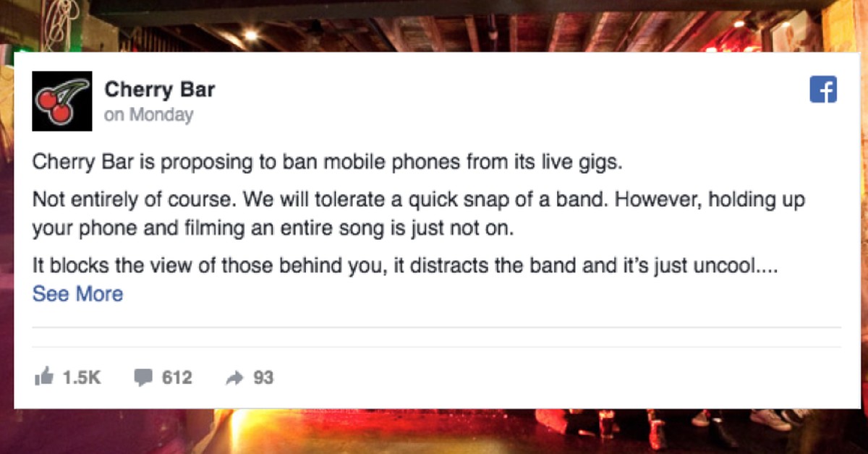Click the "on Monday" timestamp
This screenshot has height=454, width=868.
pyautogui.click(x=149, y=114)
